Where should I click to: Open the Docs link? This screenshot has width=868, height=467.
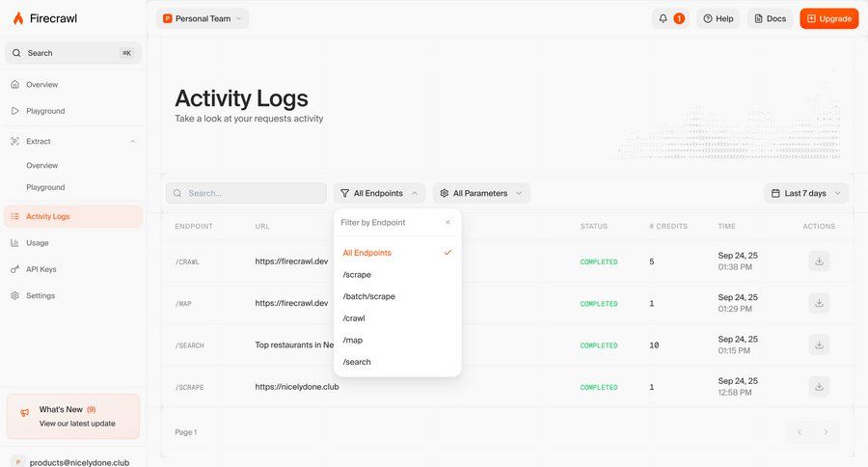(x=770, y=18)
